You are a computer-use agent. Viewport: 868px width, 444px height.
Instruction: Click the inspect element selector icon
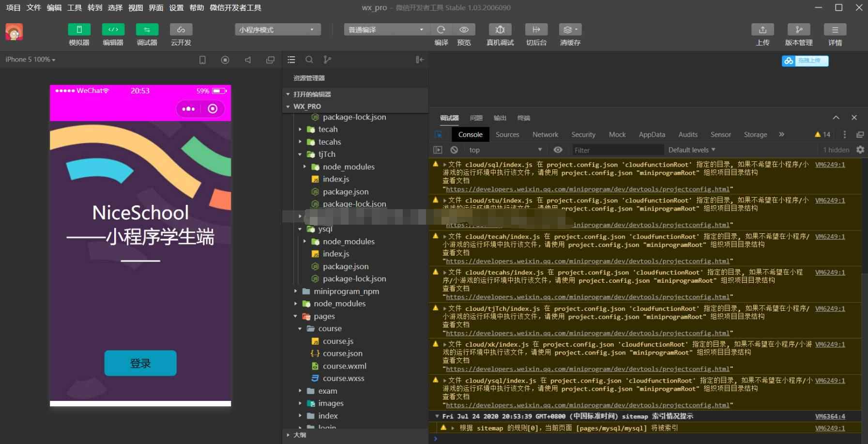[x=438, y=135]
